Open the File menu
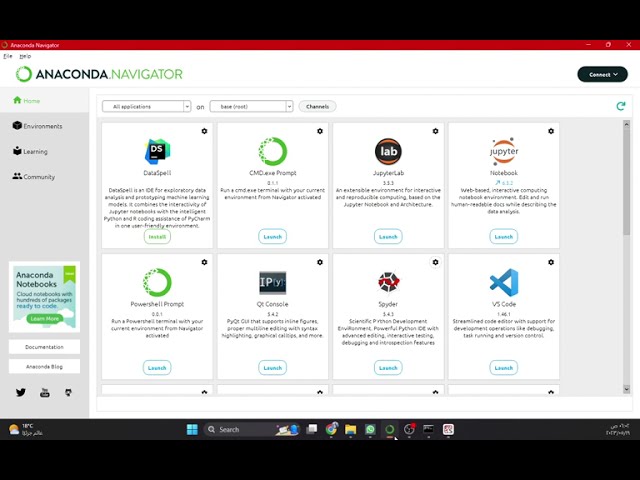 [x=8, y=56]
